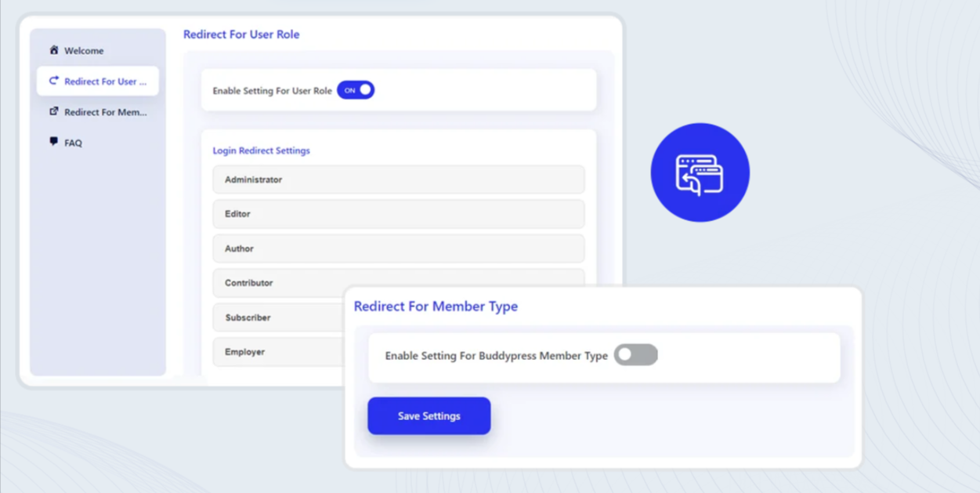Click the FAQ speech bubble icon

53,142
